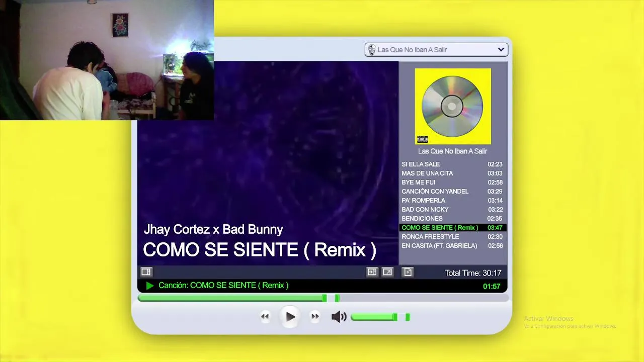Click the large COMO SE SIENTE ( Remix ) title
The width and height of the screenshot is (644, 362).
pyautogui.click(x=260, y=250)
